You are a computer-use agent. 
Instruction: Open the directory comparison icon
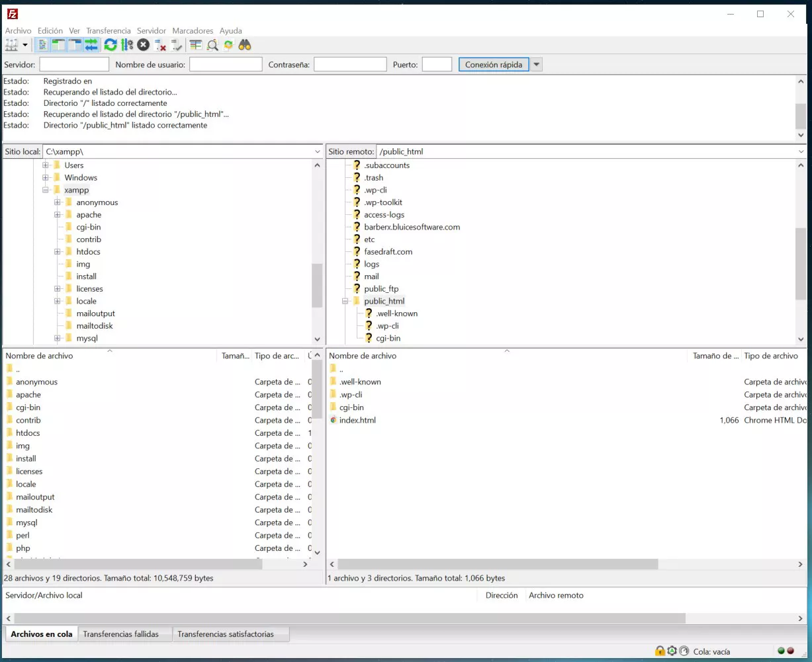click(212, 45)
